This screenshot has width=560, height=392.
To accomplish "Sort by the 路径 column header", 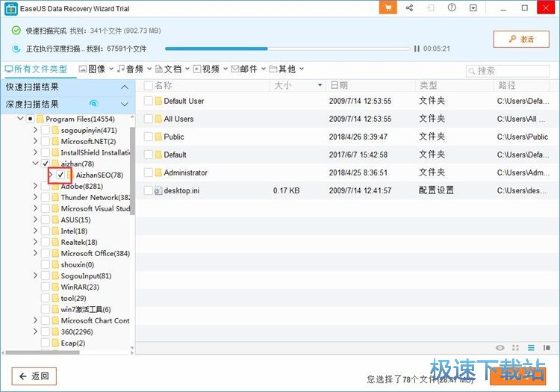I will tap(507, 85).
